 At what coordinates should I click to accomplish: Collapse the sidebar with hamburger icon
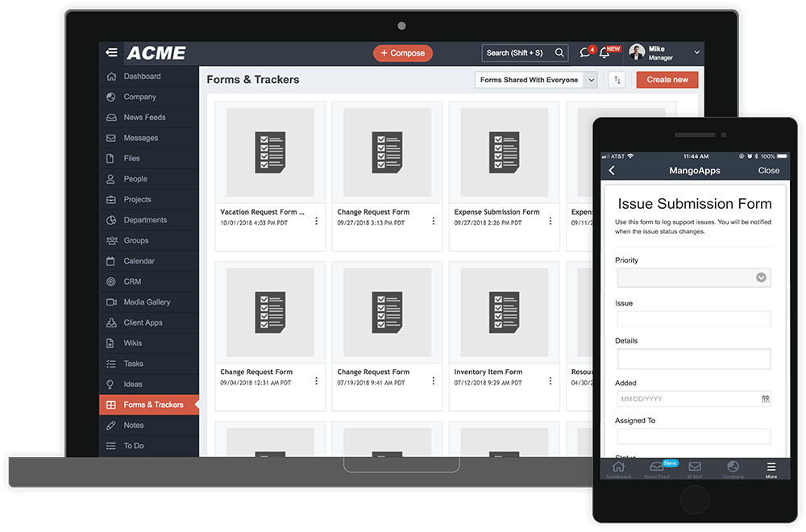click(111, 53)
